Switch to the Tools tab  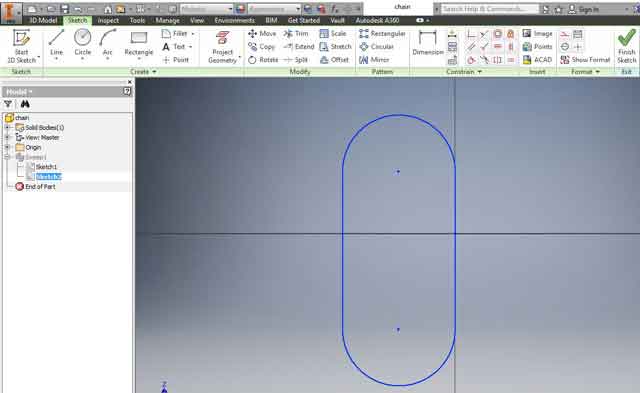tap(137, 20)
